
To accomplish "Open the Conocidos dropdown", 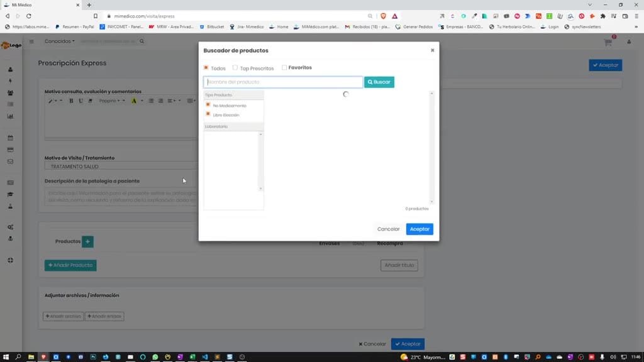I will point(60,41).
